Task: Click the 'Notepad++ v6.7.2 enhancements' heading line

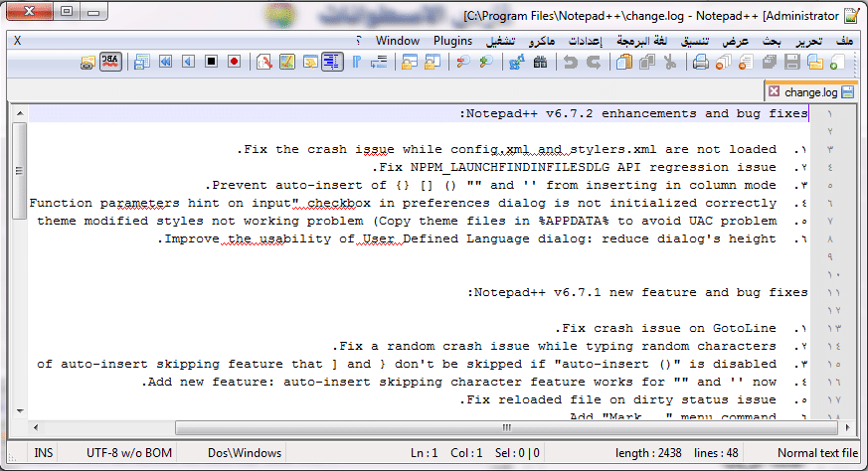Action: tap(633, 114)
